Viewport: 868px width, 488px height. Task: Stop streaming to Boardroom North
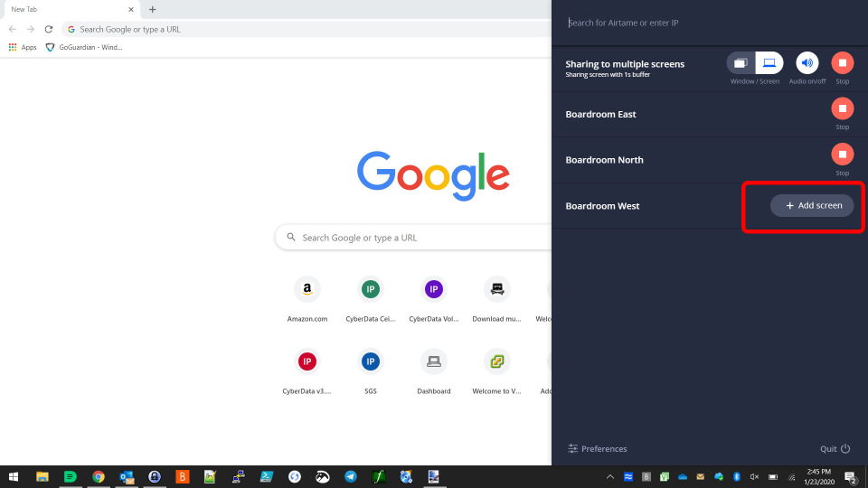pos(842,155)
